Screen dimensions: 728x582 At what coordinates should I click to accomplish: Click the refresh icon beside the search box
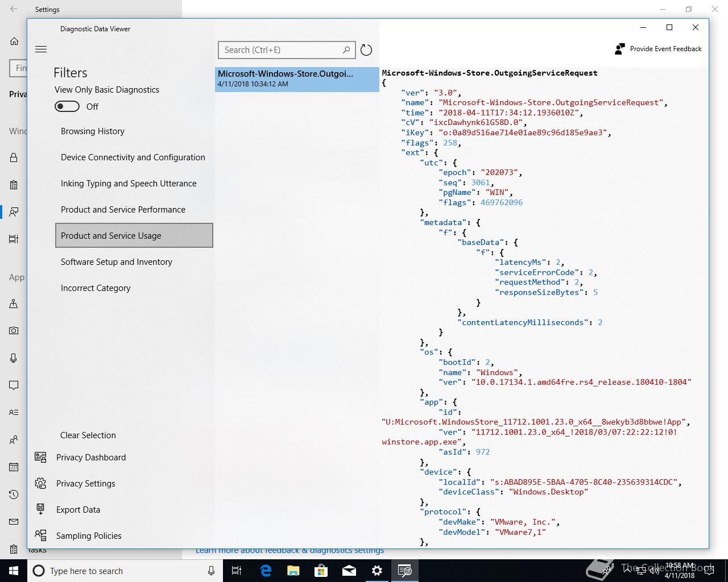pyautogui.click(x=366, y=50)
